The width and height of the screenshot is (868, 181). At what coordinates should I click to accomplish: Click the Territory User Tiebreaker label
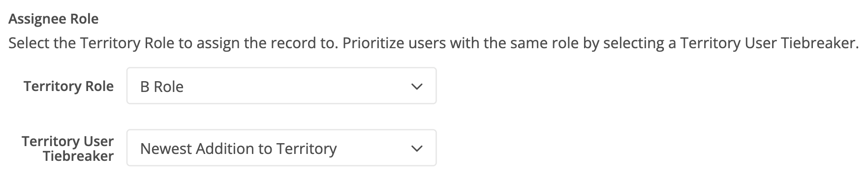(68, 149)
